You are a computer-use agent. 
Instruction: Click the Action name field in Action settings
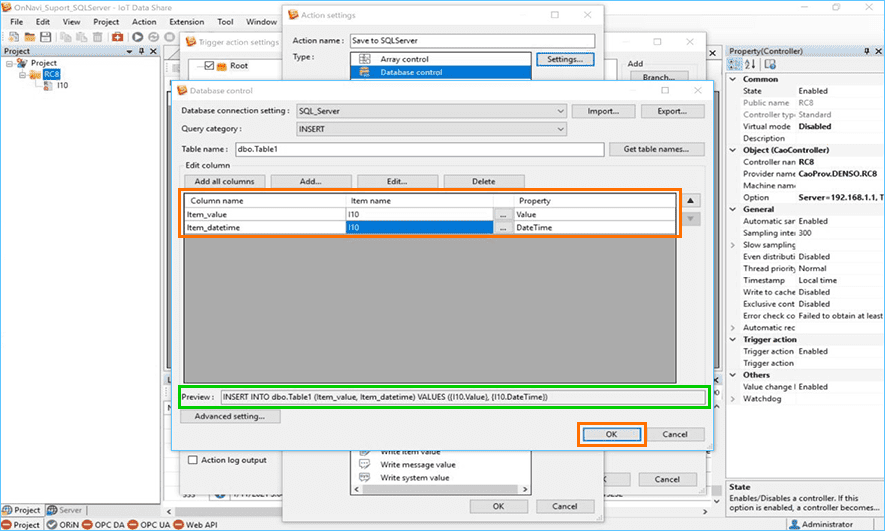click(472, 41)
